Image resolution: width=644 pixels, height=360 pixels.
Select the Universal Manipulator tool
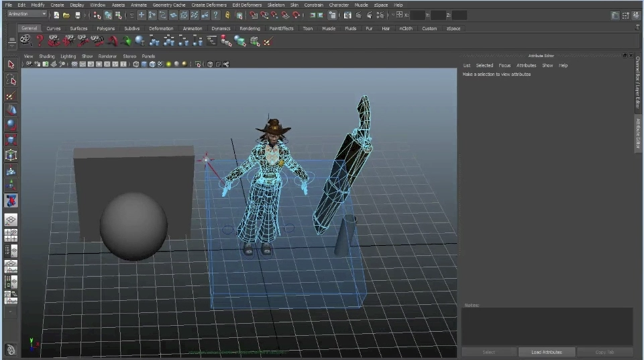pos(11,155)
